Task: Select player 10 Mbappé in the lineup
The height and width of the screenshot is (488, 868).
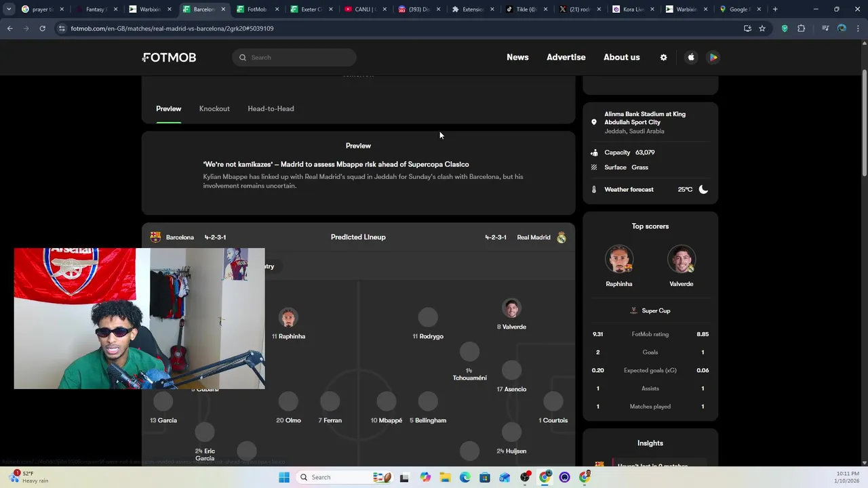Action: (x=387, y=408)
